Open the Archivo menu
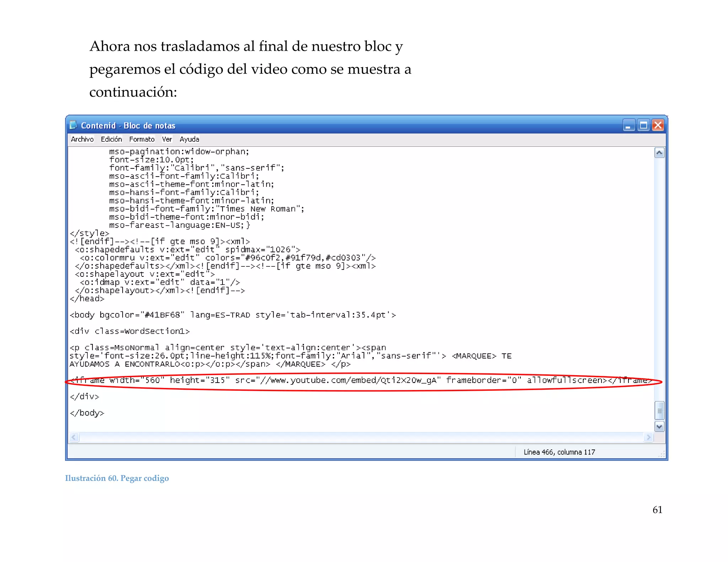728x562 pixels. (82, 139)
